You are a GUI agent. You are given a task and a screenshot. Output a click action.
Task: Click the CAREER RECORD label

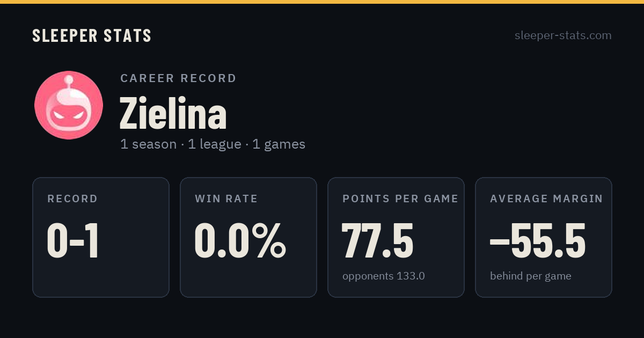(x=178, y=78)
